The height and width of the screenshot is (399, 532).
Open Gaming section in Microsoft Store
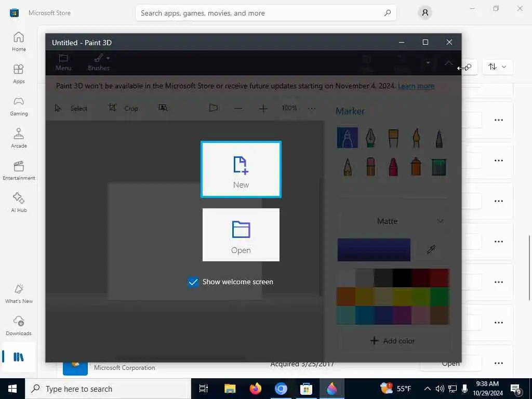[x=19, y=106]
